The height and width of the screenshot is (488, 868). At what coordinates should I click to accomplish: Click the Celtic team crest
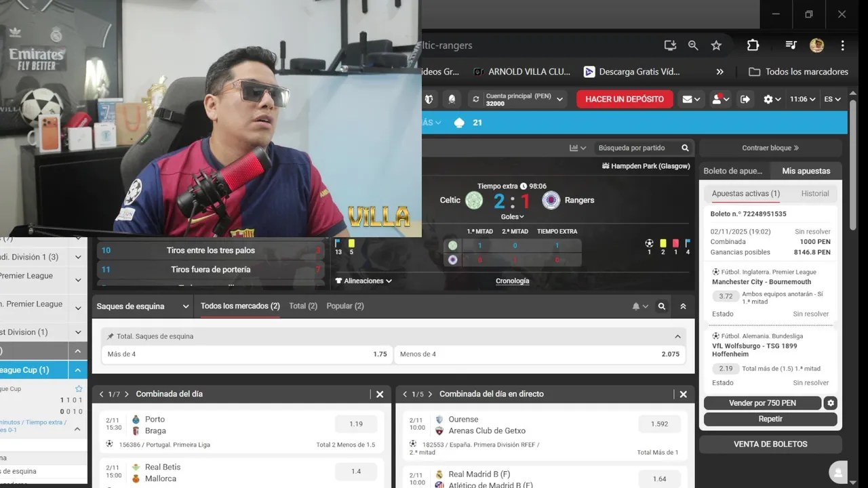click(474, 200)
